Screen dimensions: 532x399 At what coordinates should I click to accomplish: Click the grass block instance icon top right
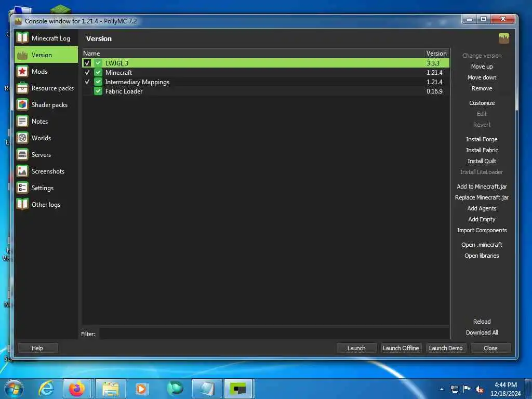tap(503, 38)
